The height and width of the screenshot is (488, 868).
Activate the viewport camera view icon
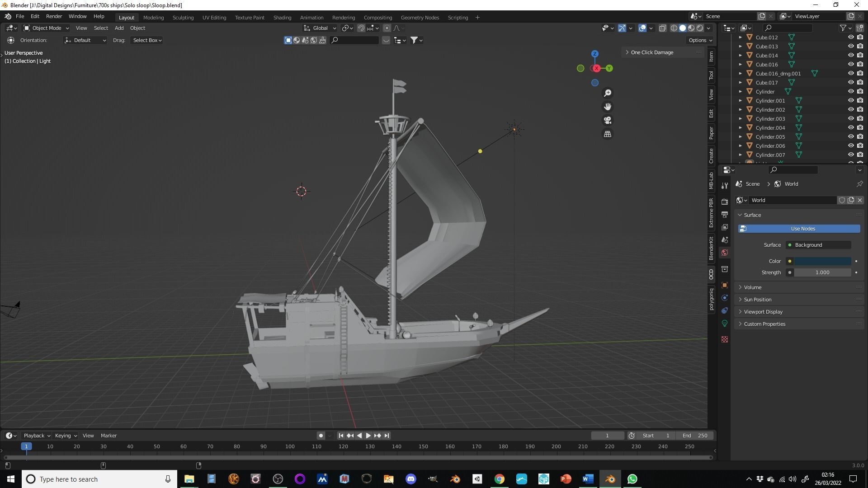(x=608, y=120)
